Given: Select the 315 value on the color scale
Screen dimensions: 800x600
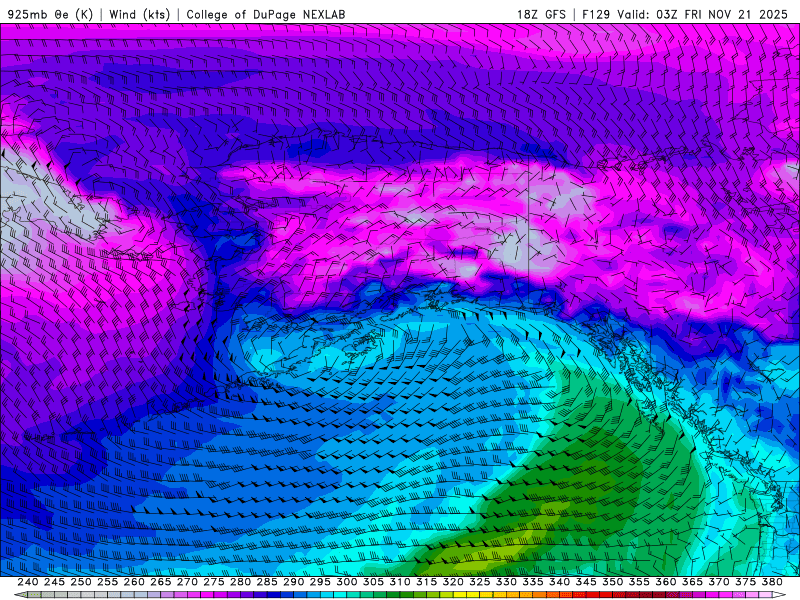Looking at the screenshot, I should [x=426, y=582].
